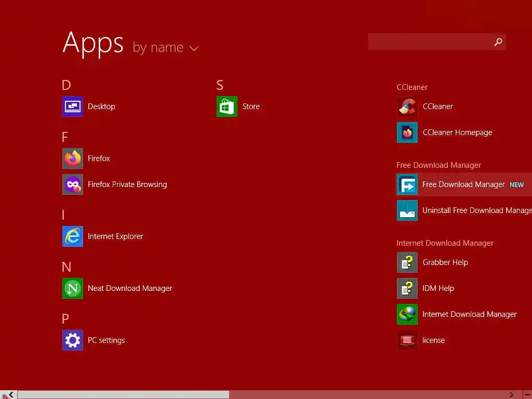Click the 'Internet Explorer' label
The width and height of the screenshot is (532, 399).
point(115,236)
